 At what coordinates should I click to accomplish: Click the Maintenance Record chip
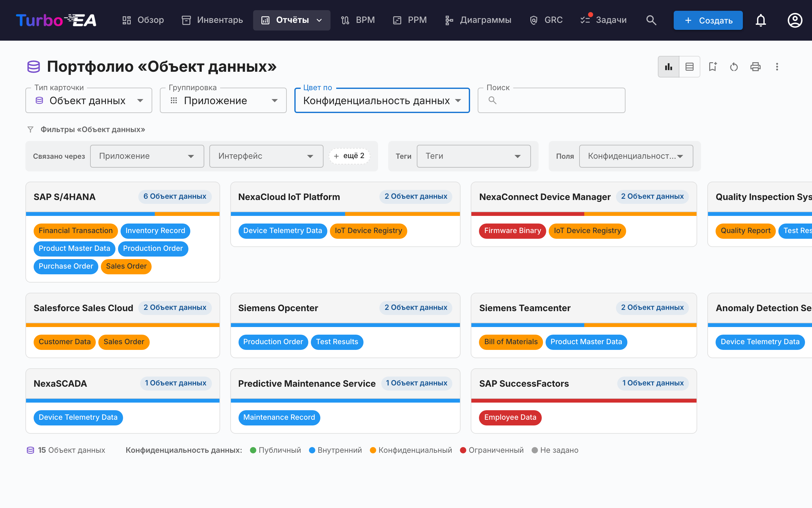279,418
